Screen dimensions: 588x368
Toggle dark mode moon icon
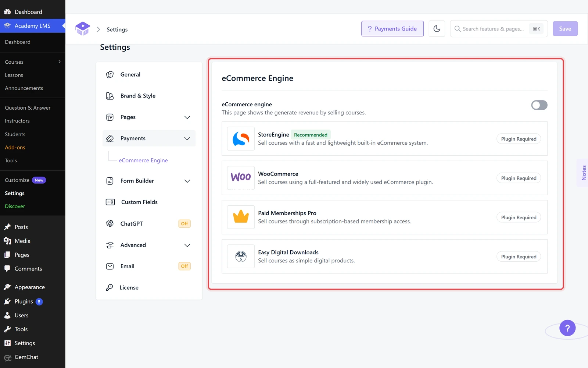[437, 29]
